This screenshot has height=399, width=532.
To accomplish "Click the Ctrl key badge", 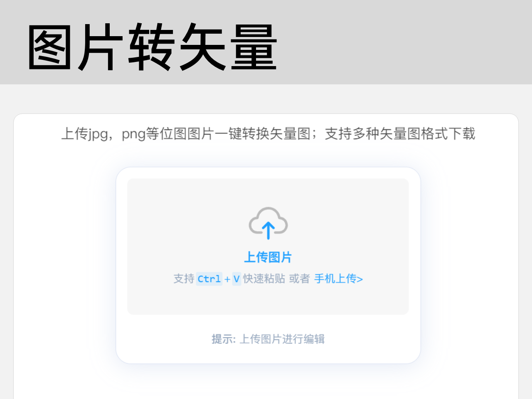I will tap(209, 279).
